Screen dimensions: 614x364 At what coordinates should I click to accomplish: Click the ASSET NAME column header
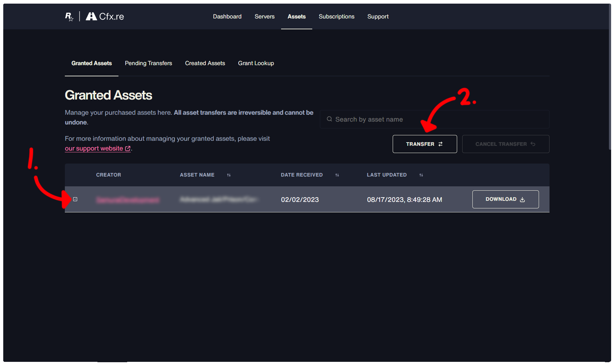point(197,175)
